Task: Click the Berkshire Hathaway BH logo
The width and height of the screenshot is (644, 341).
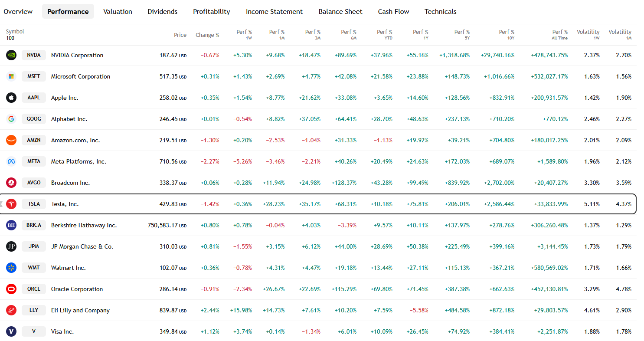Action: [x=11, y=225]
